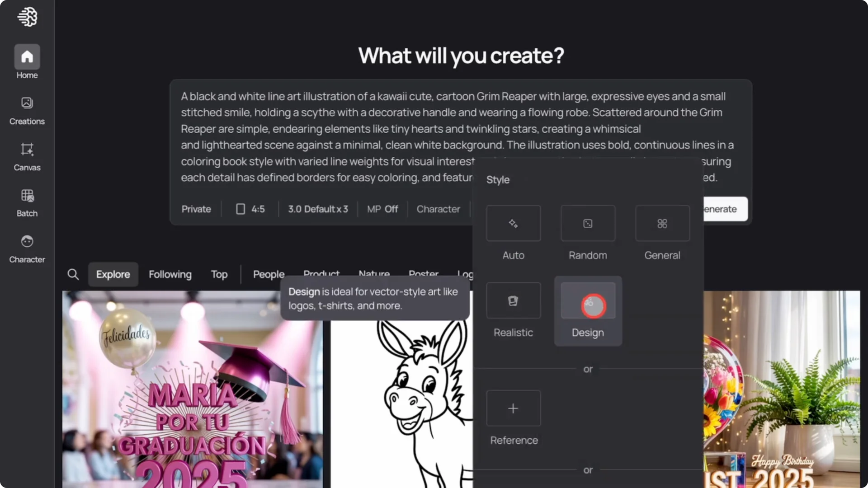The image size is (868, 488).
Task: Open the Batch generation panel
Action: 27,201
